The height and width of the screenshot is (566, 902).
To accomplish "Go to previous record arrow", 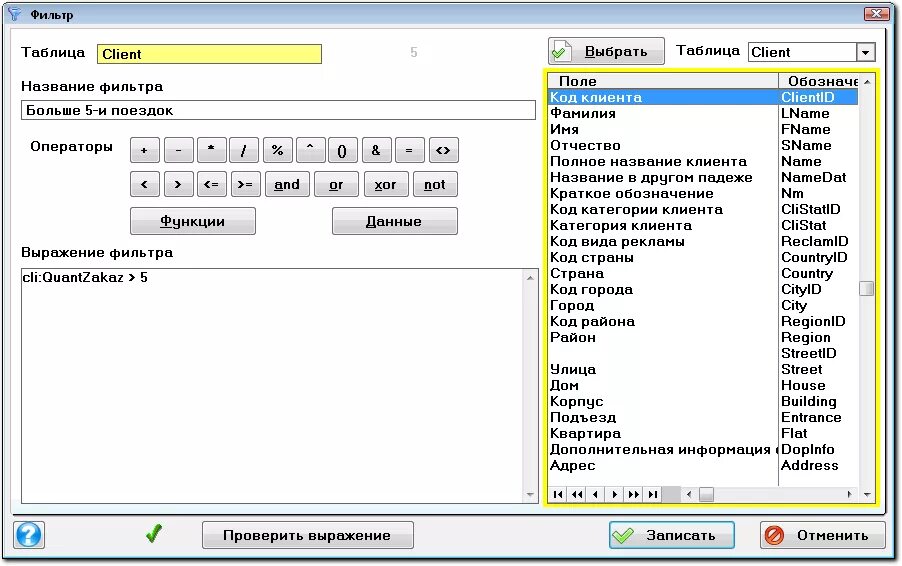I will coord(595,494).
